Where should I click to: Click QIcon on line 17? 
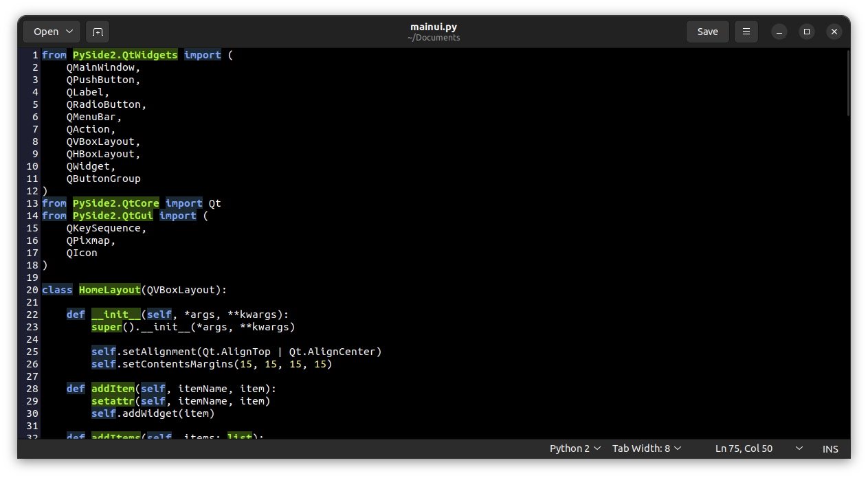[81, 252]
